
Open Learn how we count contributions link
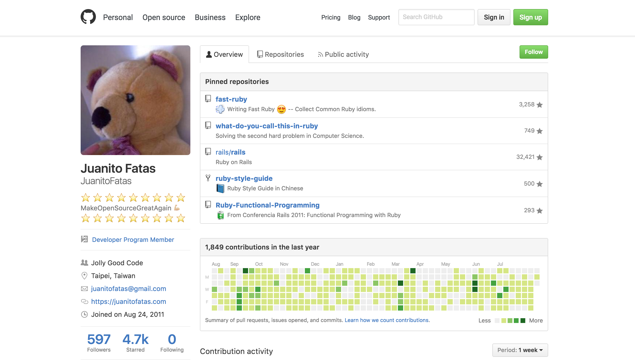click(x=387, y=320)
